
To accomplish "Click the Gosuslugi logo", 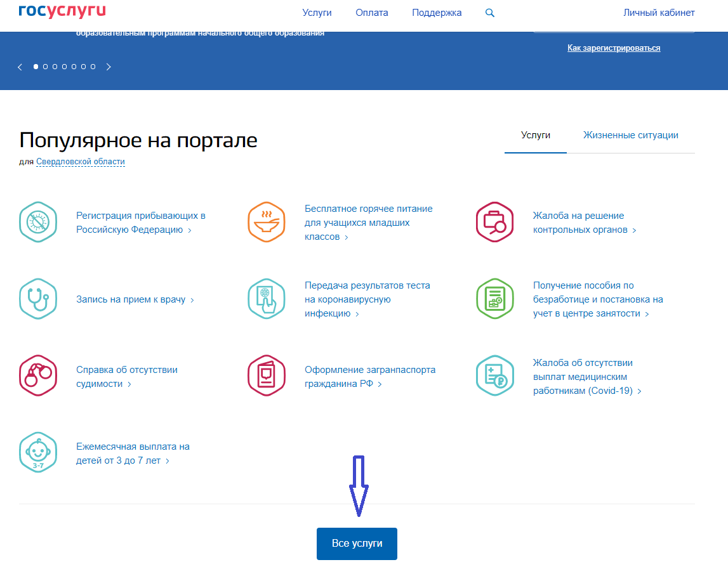I will (62, 11).
